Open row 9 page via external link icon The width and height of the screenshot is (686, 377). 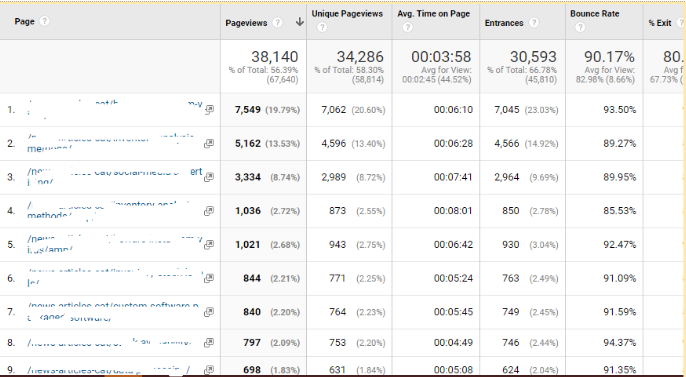209,370
